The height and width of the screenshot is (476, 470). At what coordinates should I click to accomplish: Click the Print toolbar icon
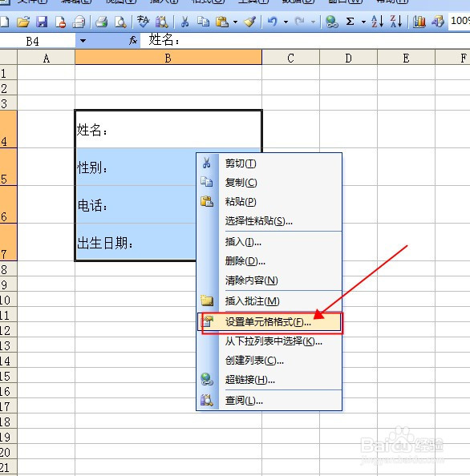tap(101, 22)
